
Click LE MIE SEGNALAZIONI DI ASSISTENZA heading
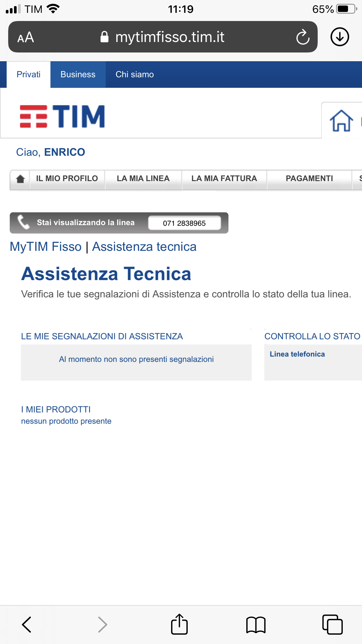click(x=102, y=336)
